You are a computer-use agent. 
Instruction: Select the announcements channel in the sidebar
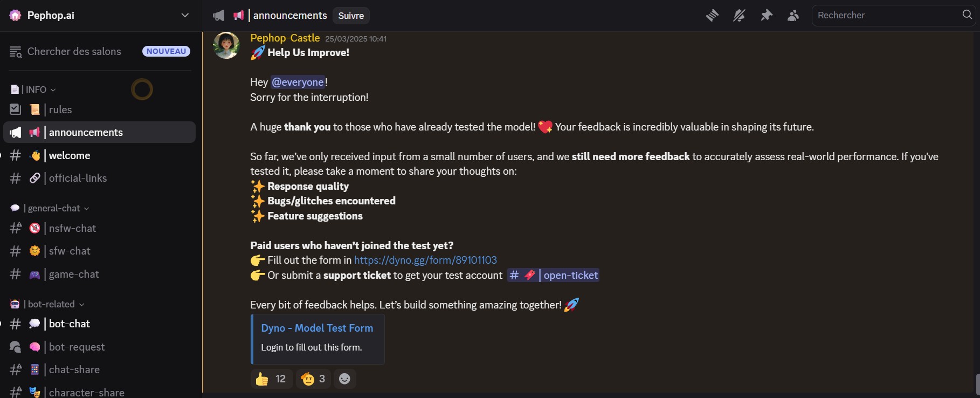point(85,132)
